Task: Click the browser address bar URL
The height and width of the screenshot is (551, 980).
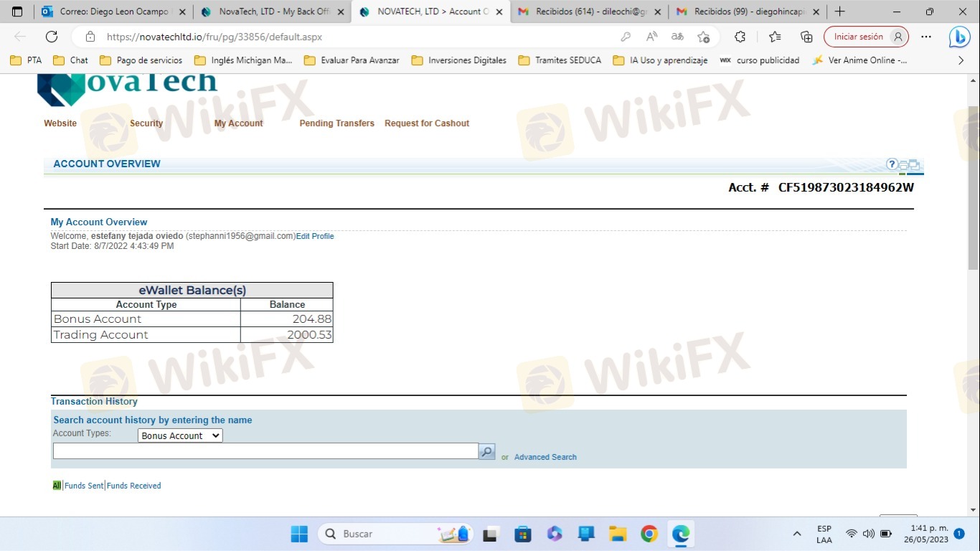Action: (215, 37)
